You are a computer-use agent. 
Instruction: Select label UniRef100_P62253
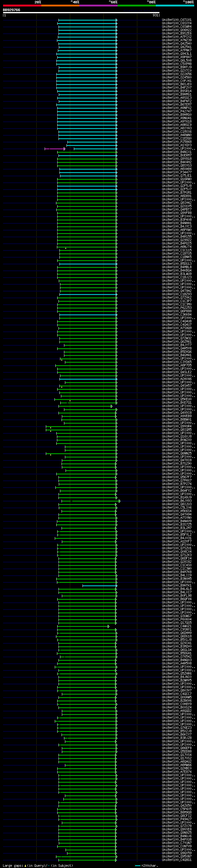(x=176, y=308)
